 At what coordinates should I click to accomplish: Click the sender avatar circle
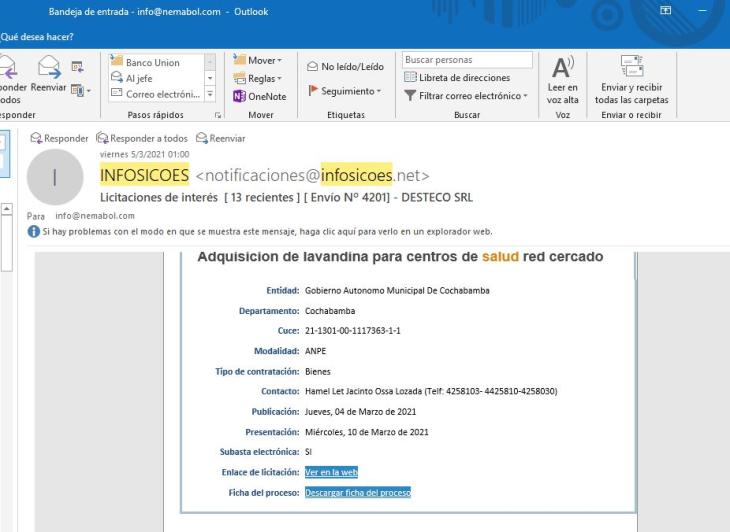pos(55,177)
